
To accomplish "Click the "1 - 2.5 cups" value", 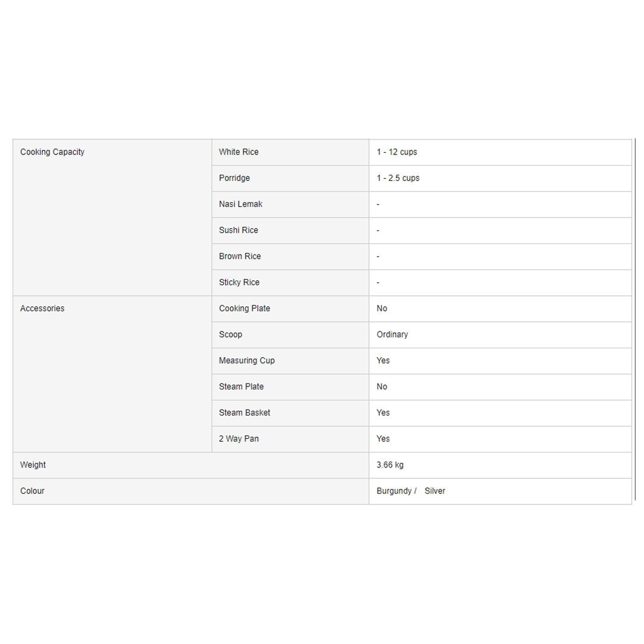I will [x=398, y=178].
